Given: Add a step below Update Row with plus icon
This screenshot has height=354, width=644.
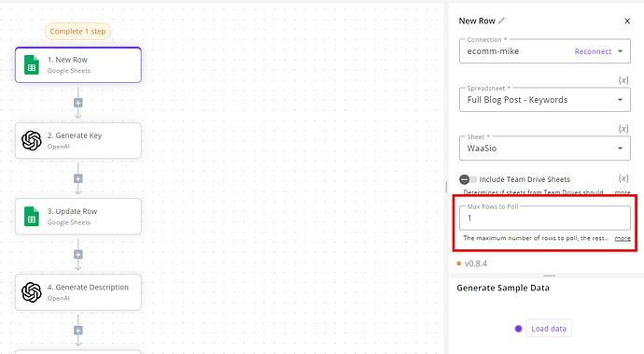Looking at the screenshot, I should [x=78, y=254].
